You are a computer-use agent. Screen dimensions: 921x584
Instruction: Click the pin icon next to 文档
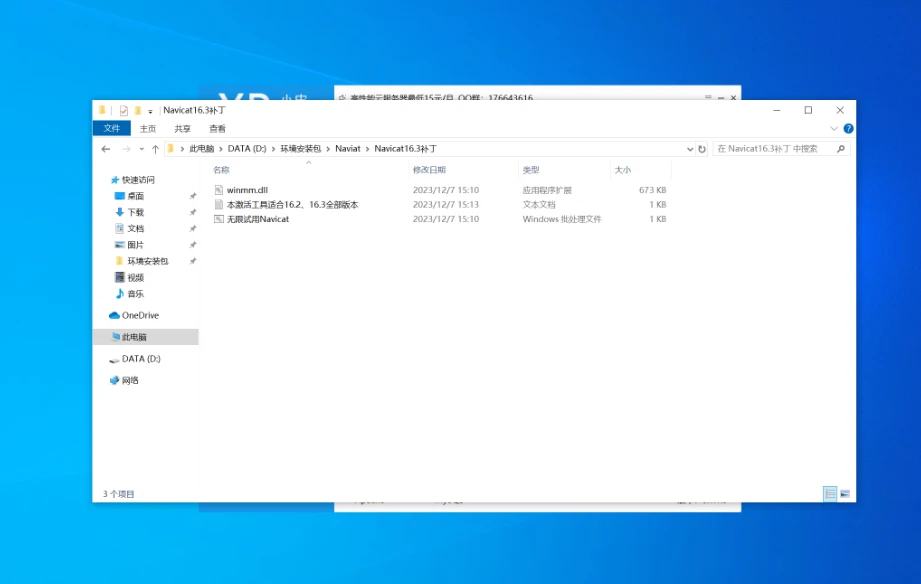pyautogui.click(x=193, y=229)
